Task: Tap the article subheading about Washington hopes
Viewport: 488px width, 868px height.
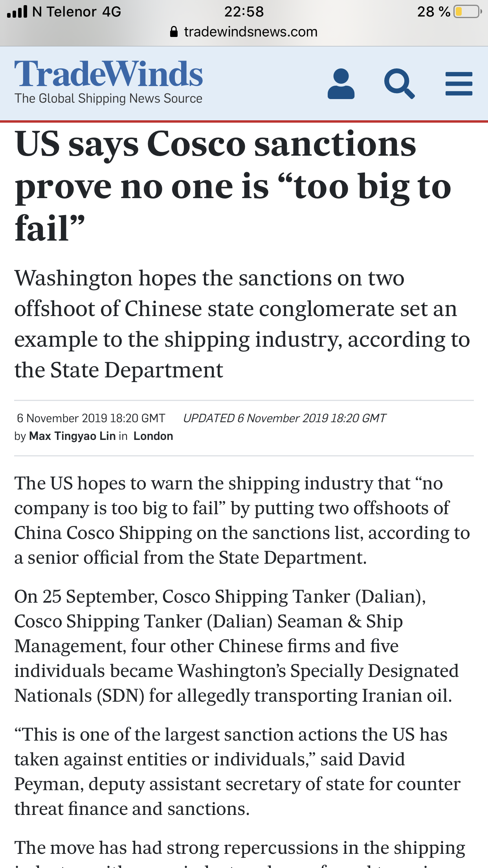Action: pyautogui.click(x=242, y=324)
